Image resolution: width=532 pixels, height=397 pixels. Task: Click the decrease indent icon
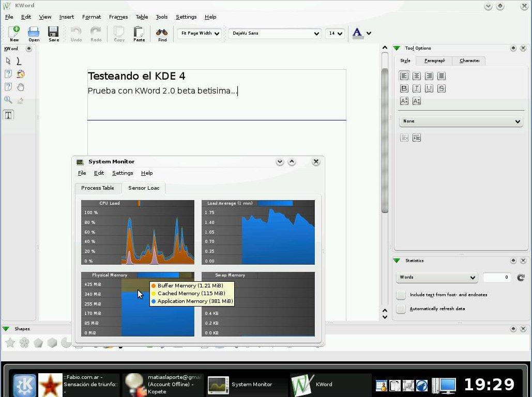coord(404,138)
